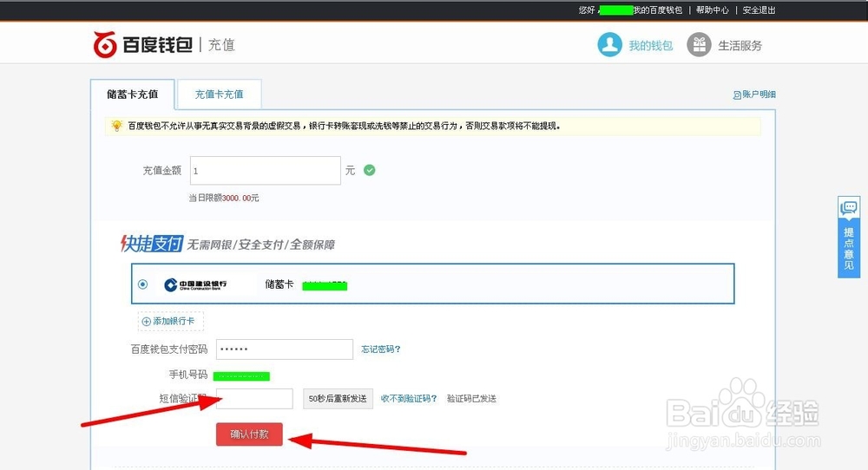Click the feedback chat bubble icon

849,208
